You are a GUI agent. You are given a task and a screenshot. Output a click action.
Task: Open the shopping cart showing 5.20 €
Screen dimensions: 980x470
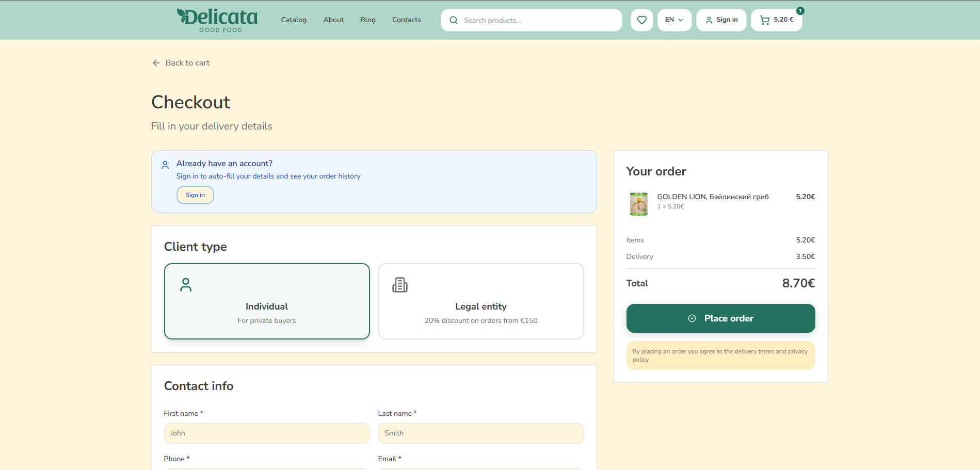point(776,20)
